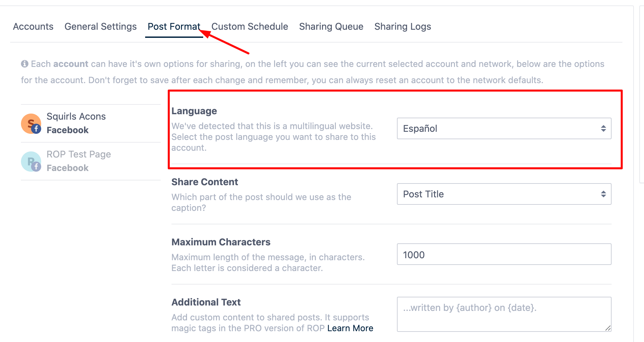Click the Maximum Characters input field
This screenshot has width=644, height=342.
click(504, 254)
